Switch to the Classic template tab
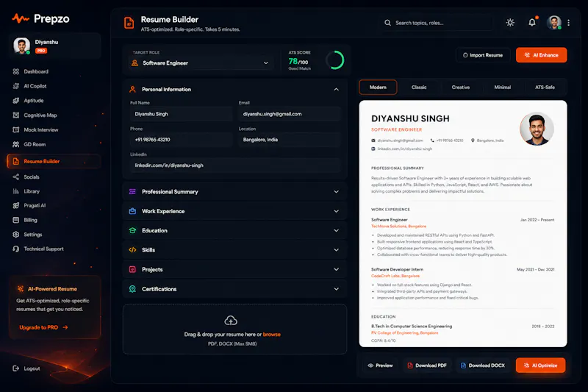This screenshot has height=392, width=588. 419,87
